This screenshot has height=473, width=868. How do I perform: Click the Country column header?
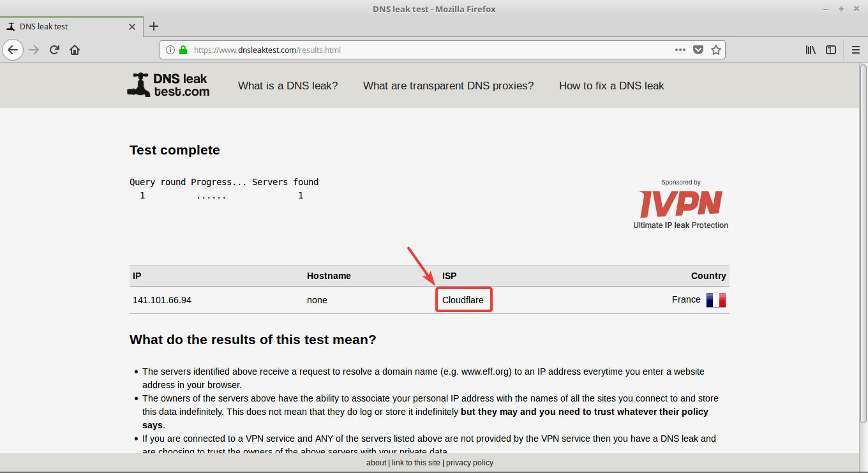coord(708,276)
